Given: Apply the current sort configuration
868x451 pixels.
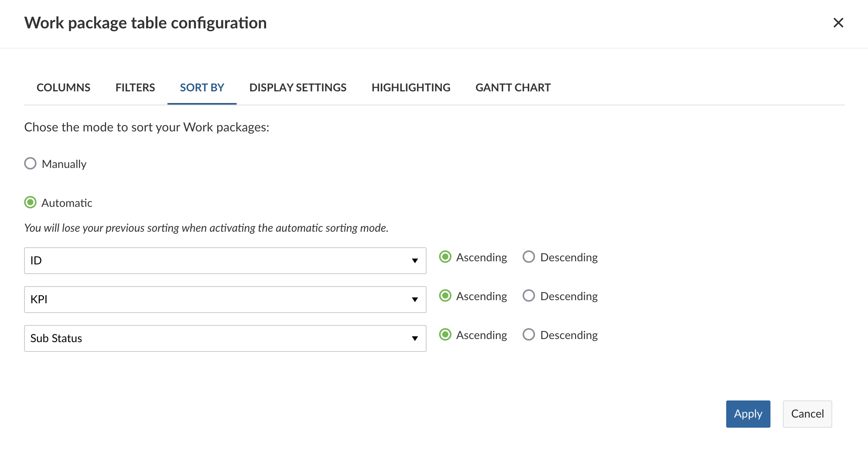Looking at the screenshot, I should point(748,414).
